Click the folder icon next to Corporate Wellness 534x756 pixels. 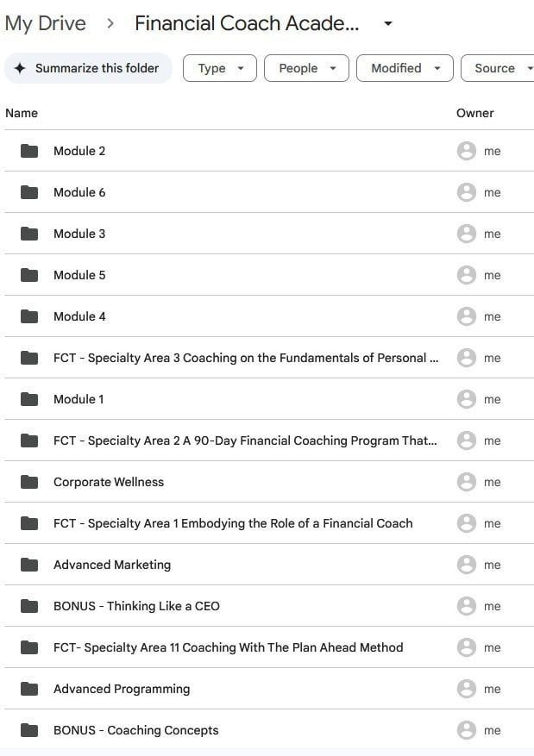[29, 482]
